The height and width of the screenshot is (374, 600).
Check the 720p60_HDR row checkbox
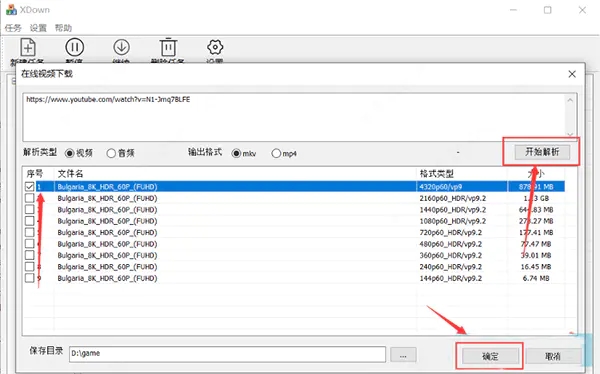tap(29, 232)
